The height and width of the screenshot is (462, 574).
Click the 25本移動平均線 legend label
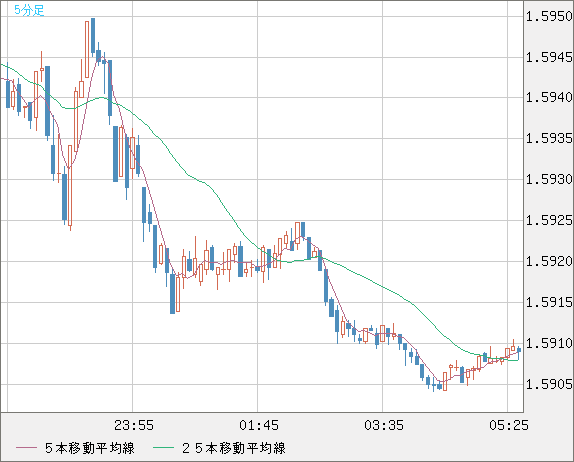point(234,448)
